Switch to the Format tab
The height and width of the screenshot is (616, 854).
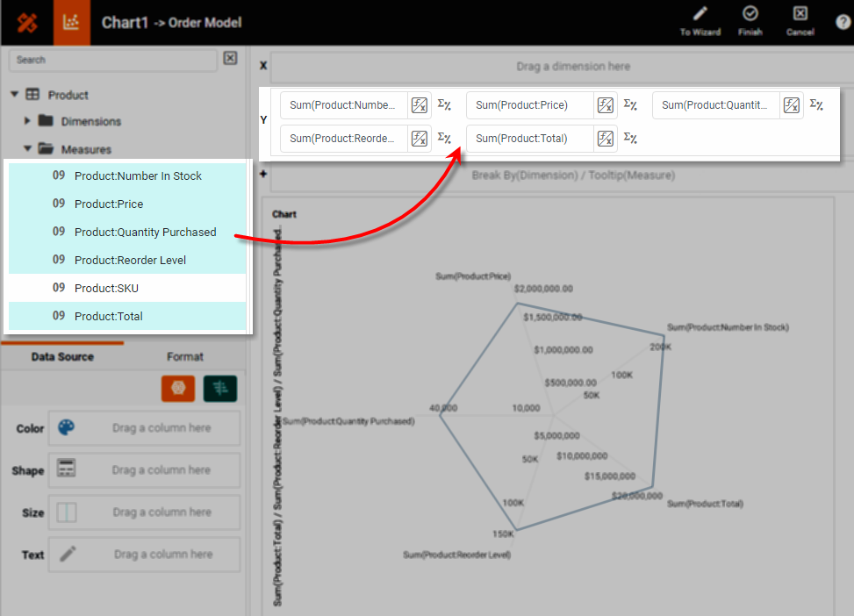coord(184,356)
